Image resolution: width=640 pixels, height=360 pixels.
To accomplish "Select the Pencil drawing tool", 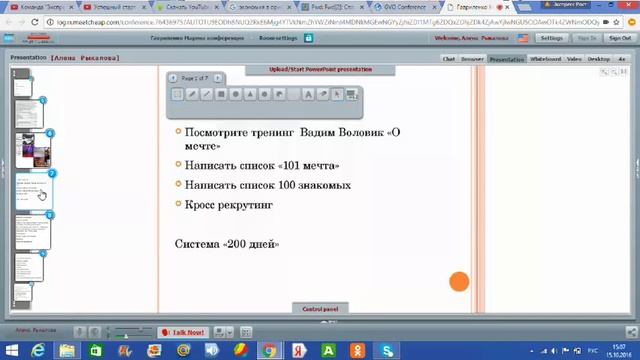I will click(192, 94).
